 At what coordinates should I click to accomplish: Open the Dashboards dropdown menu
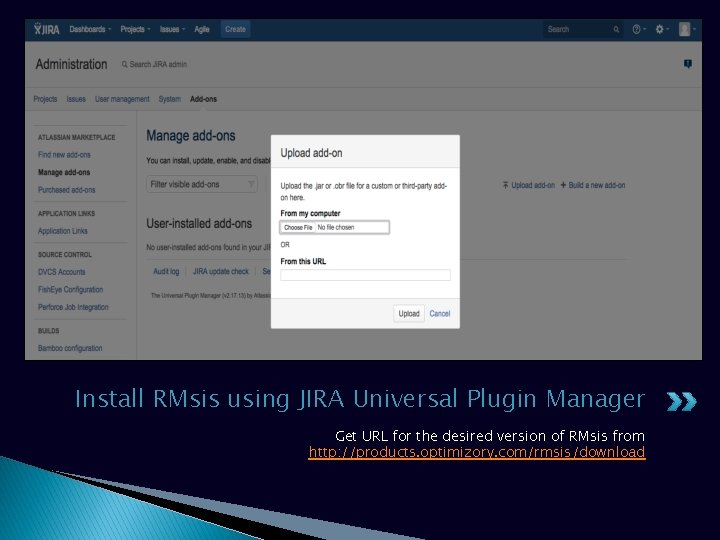coord(90,29)
